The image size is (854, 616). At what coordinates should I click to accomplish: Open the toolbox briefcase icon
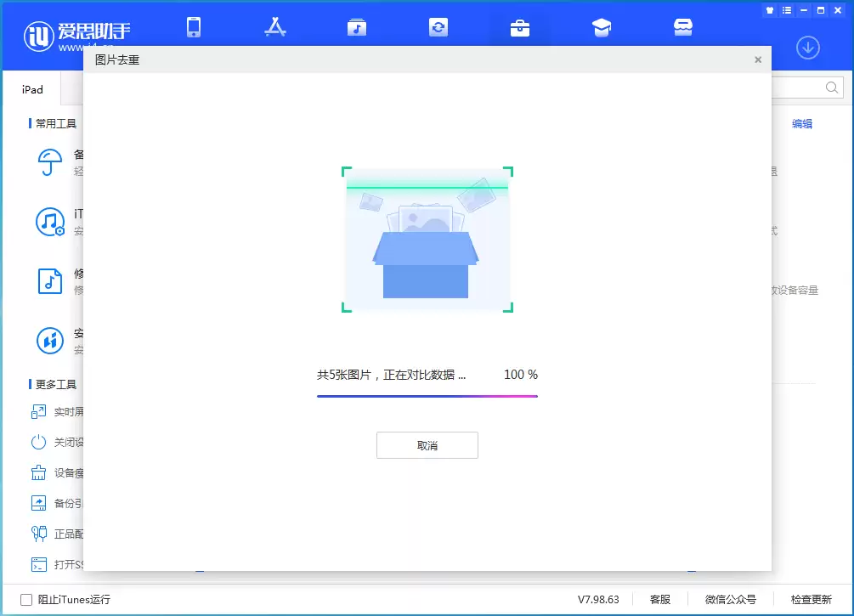519,28
